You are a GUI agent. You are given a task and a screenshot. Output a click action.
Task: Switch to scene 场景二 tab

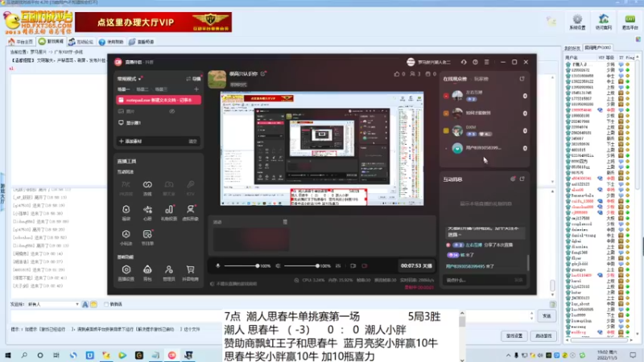coord(142,89)
